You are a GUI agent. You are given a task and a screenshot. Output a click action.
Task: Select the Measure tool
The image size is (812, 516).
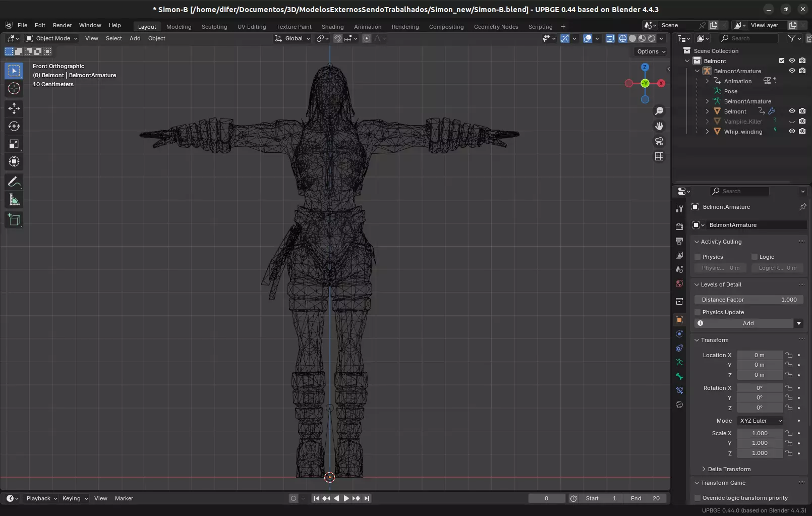coord(14,200)
